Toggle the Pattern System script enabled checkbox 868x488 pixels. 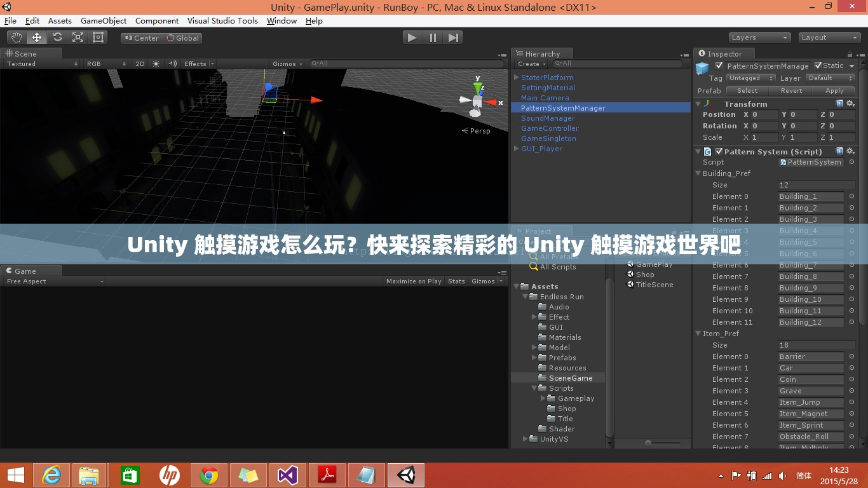719,151
